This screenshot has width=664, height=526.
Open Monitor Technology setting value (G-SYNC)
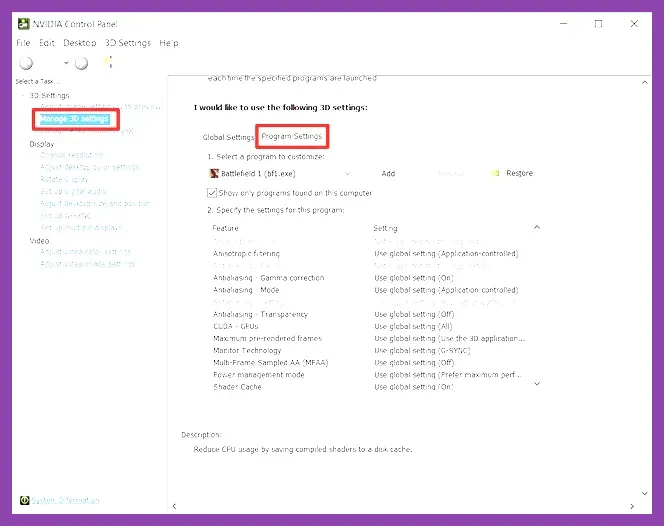(x=422, y=350)
